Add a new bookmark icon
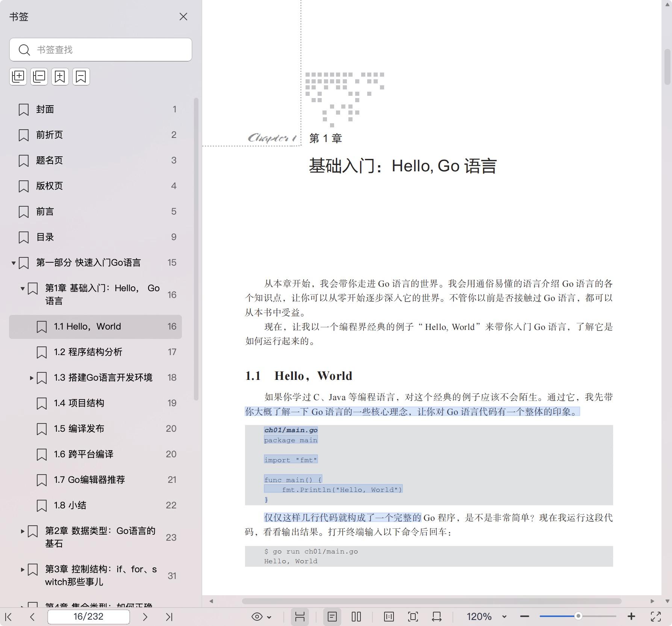The height and width of the screenshot is (626, 672). click(x=60, y=77)
